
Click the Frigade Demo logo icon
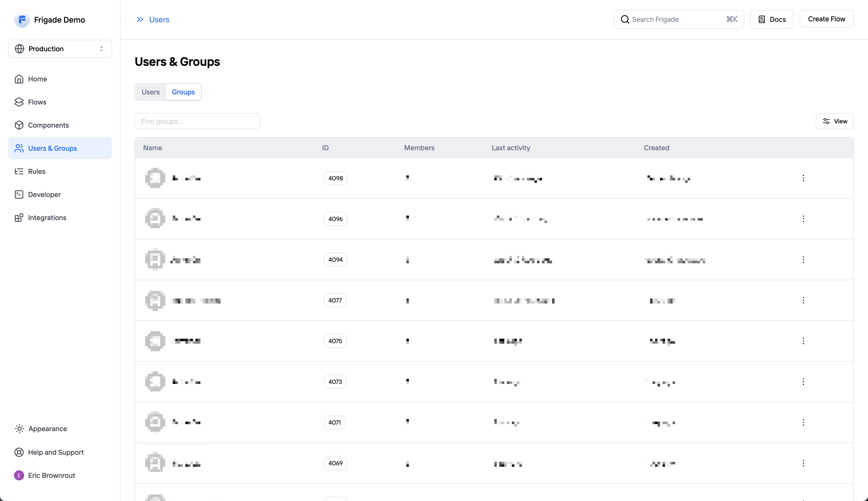(22, 20)
